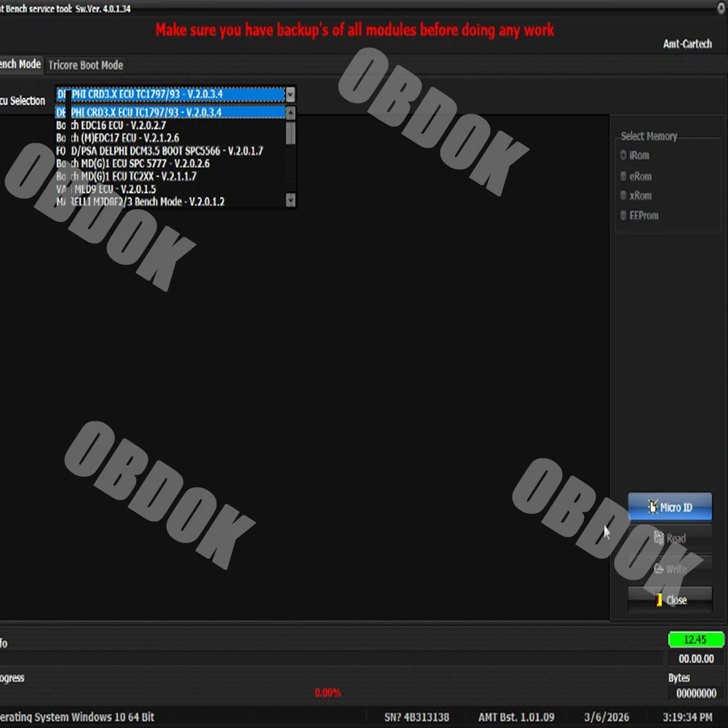Choose DELPHI CRD3.X ECU TC1797/93 list entry
The width and height of the screenshot is (728, 728).
click(170, 112)
